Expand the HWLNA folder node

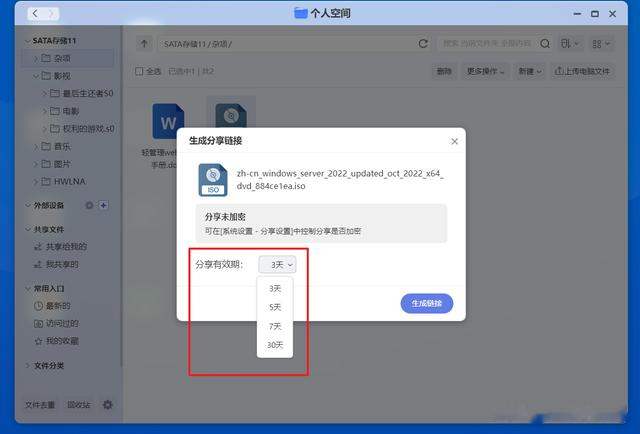click(x=36, y=181)
